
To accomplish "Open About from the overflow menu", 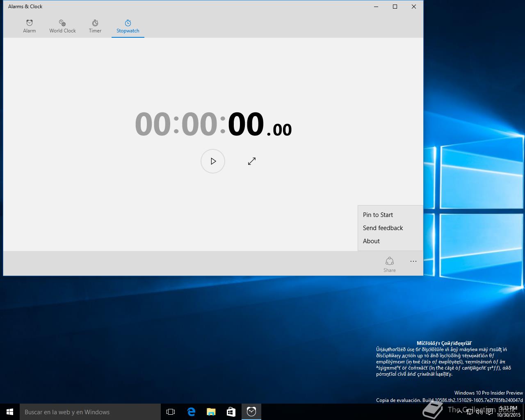I will coord(390,241).
